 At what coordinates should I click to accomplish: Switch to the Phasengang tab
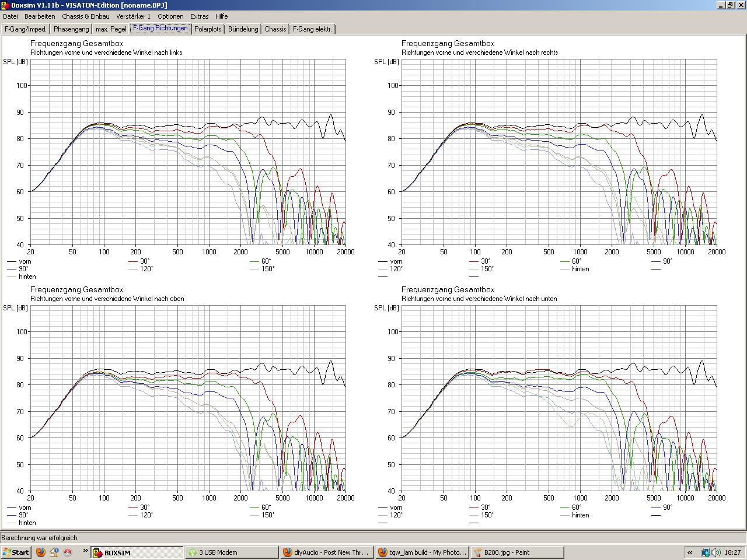[x=71, y=29]
